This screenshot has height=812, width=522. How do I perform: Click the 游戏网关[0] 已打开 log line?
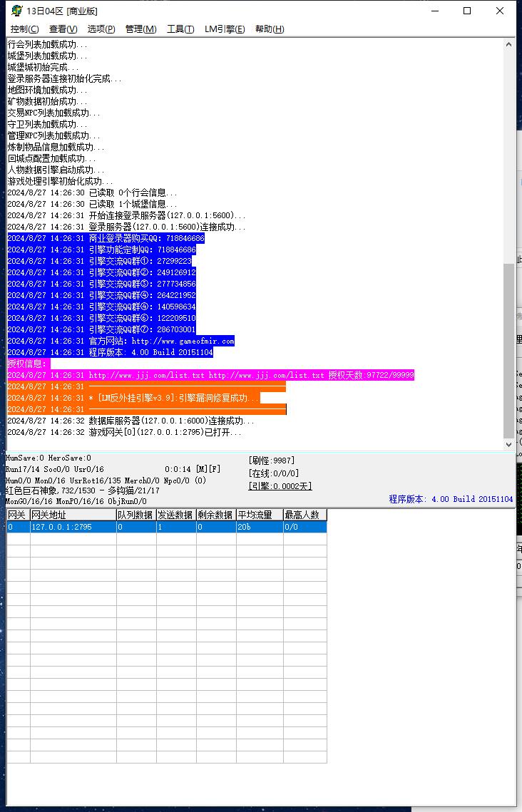(x=124, y=432)
